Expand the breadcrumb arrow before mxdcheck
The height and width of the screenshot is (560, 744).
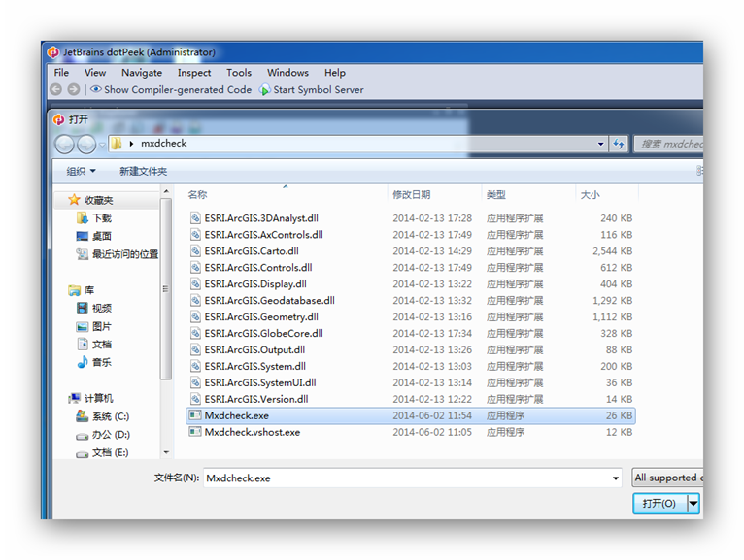[x=131, y=144]
